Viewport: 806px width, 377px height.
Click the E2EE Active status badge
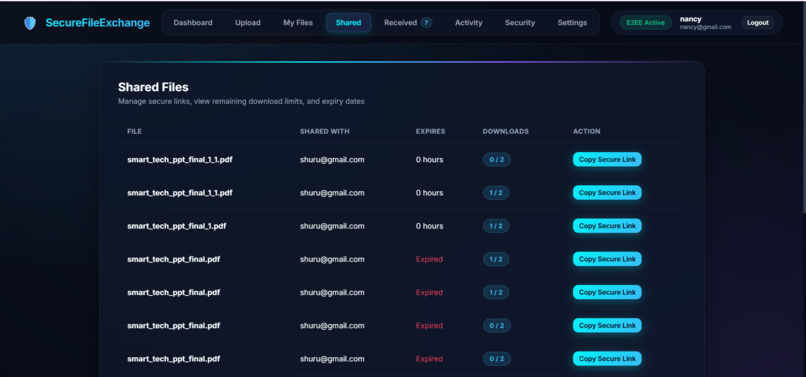pyautogui.click(x=645, y=23)
